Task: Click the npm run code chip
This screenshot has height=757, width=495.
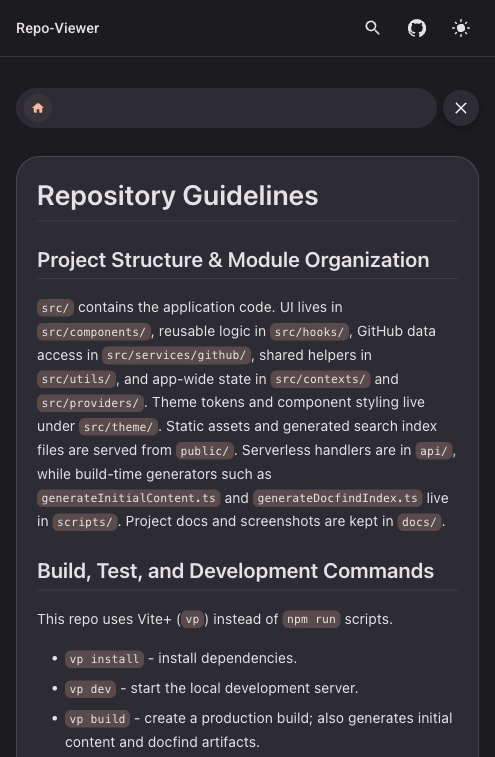Action: click(311, 619)
